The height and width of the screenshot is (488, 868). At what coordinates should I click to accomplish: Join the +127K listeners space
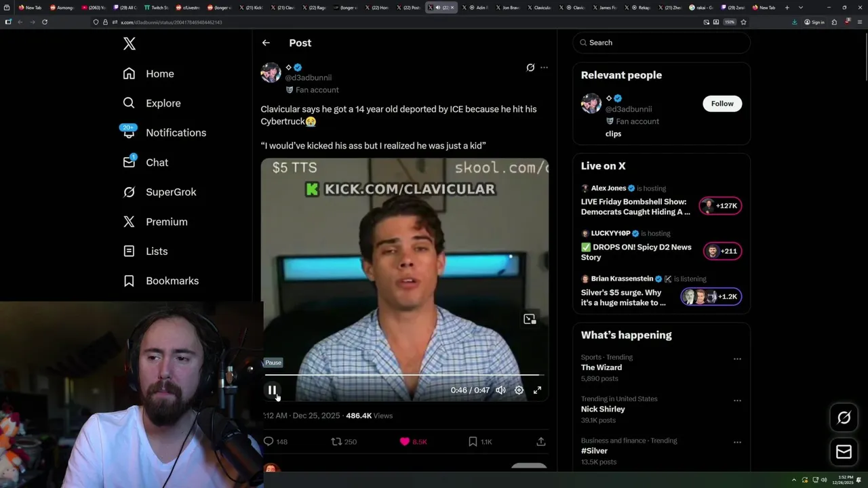pyautogui.click(x=720, y=206)
